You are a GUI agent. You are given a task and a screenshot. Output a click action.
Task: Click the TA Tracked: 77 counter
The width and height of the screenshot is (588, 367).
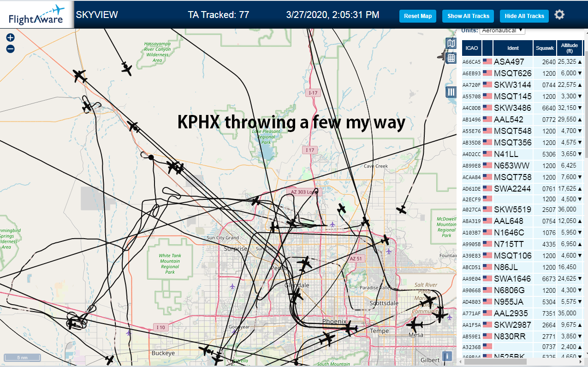tap(219, 15)
